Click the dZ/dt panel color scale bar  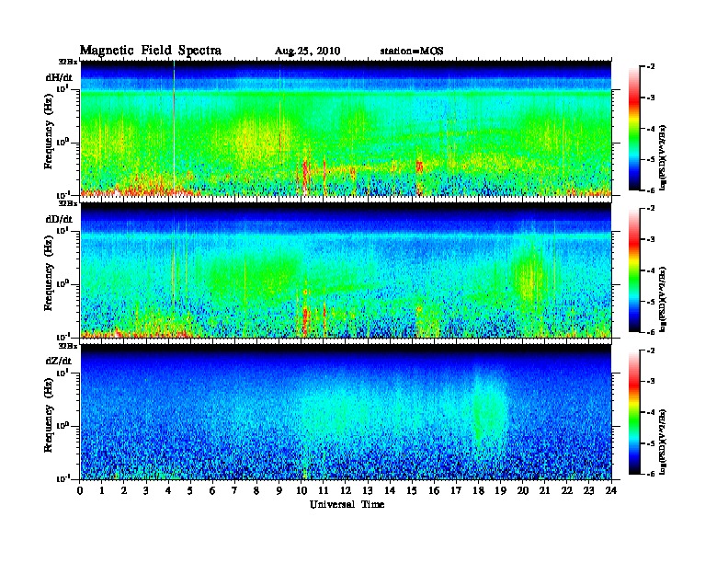634,412
